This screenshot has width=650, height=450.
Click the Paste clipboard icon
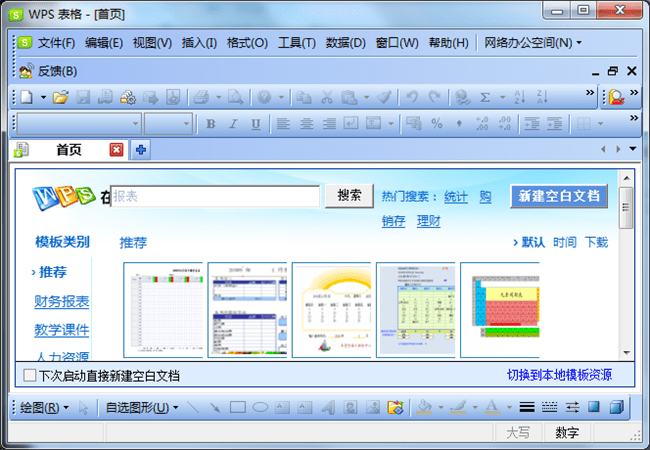coord(349,97)
